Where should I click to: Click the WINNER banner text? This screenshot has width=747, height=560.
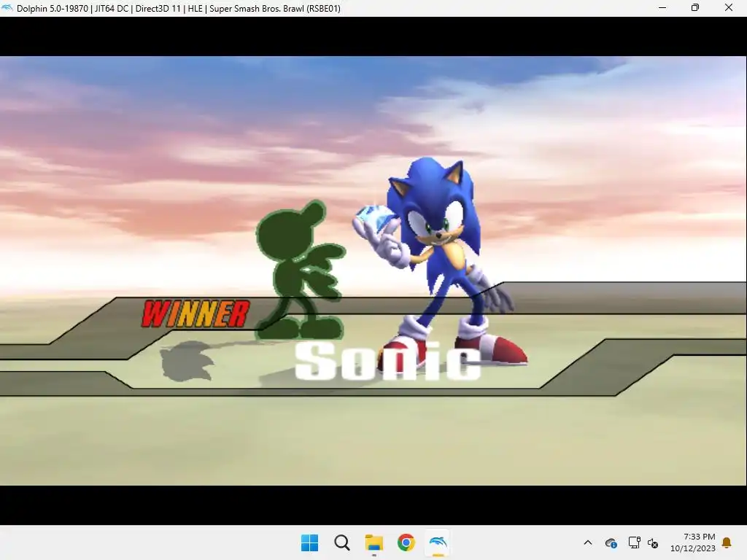coord(196,314)
